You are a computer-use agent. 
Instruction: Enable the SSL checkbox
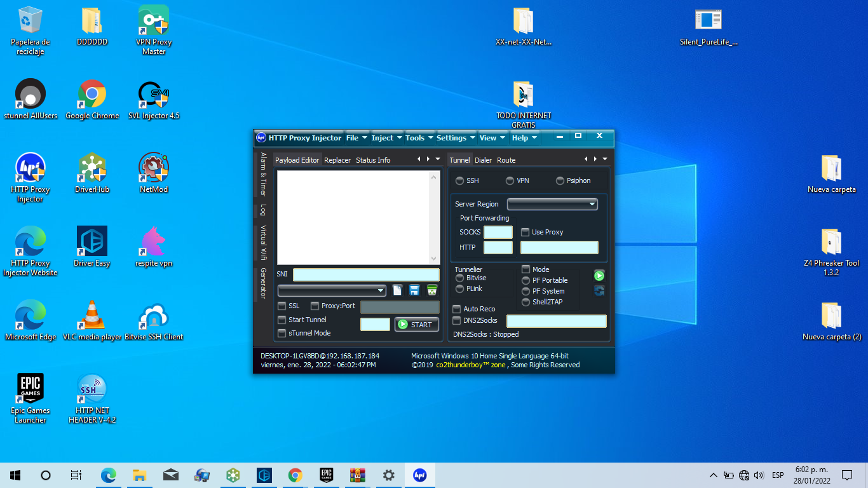tap(282, 306)
